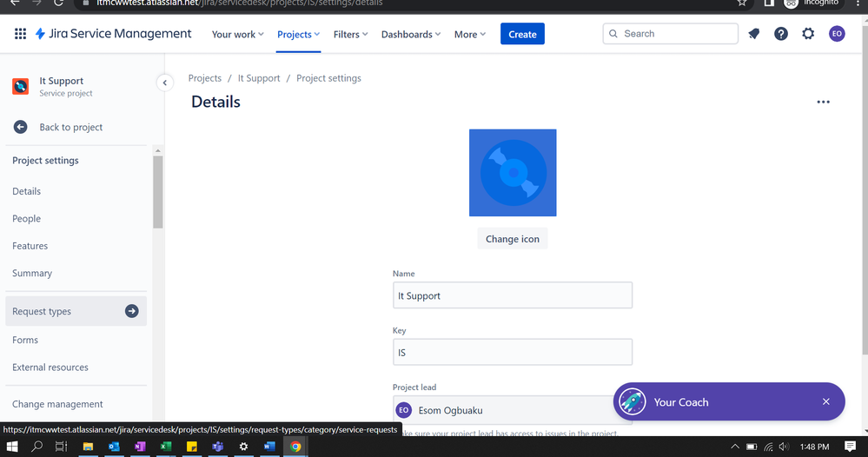Open the help question mark icon
This screenshot has height=457, width=868.
[781, 34]
